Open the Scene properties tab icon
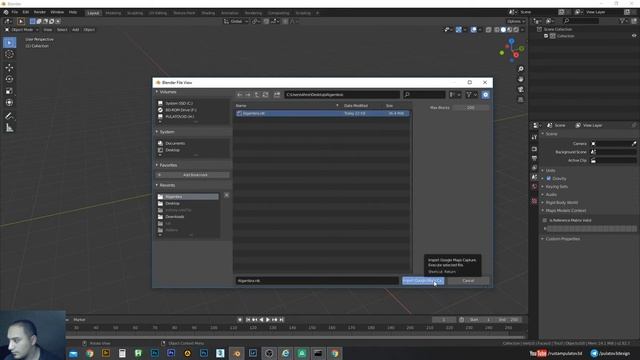The height and width of the screenshot is (360, 640). [534, 177]
